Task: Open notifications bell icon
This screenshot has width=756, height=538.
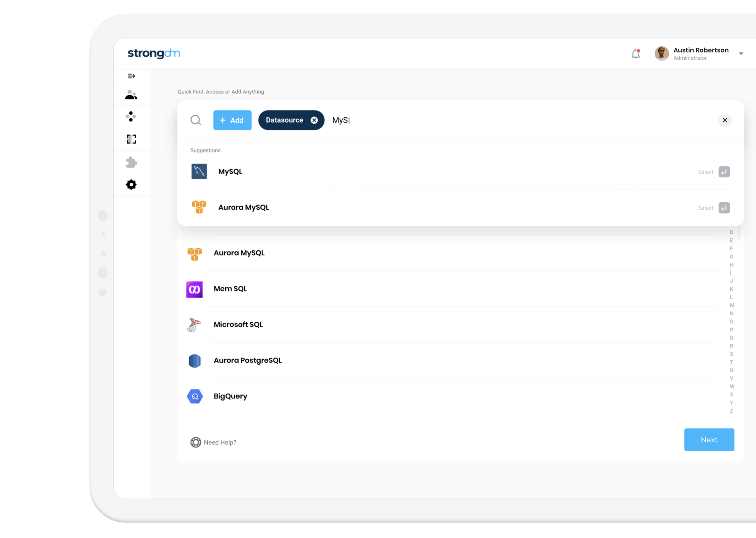Action: pos(636,54)
